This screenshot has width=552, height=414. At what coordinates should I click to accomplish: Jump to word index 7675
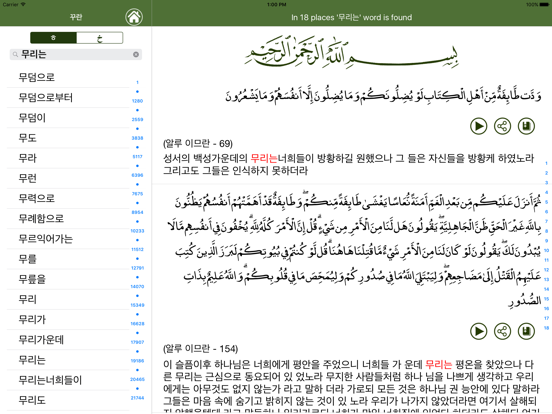coord(137,194)
